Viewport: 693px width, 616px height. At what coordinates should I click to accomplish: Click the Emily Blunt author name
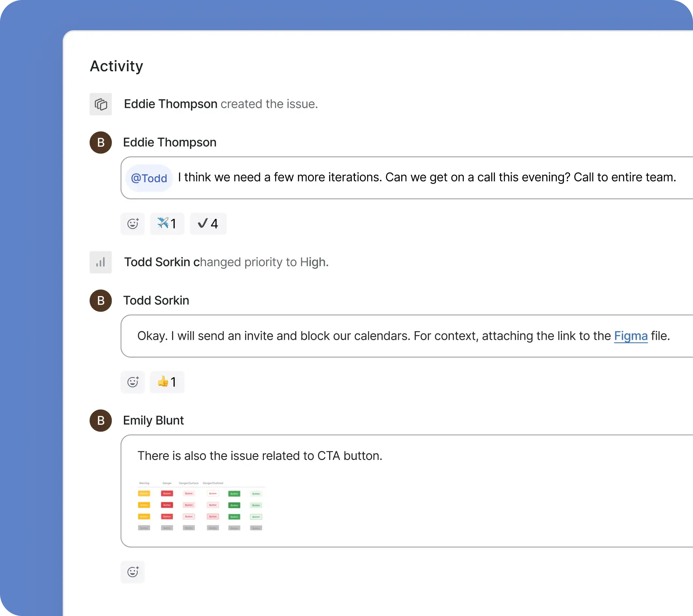pos(153,421)
